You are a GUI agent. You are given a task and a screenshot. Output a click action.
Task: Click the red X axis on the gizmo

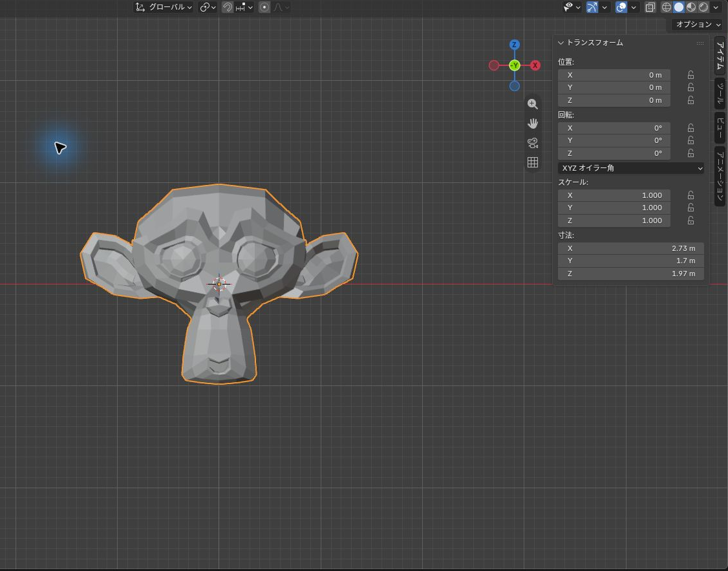click(x=535, y=65)
